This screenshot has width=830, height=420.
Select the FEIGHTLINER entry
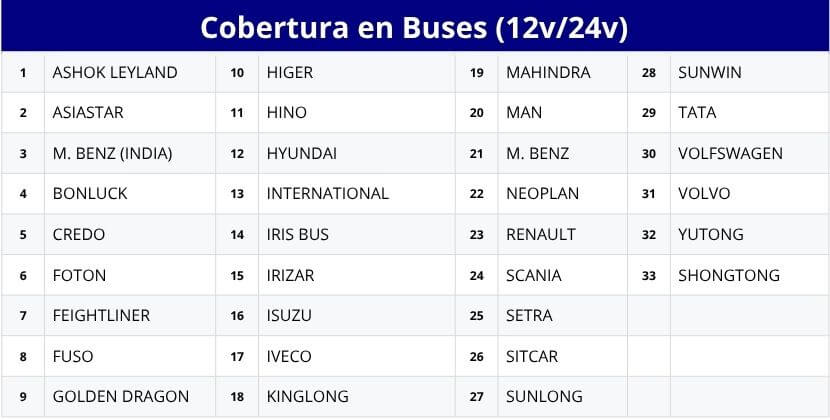tap(130, 316)
